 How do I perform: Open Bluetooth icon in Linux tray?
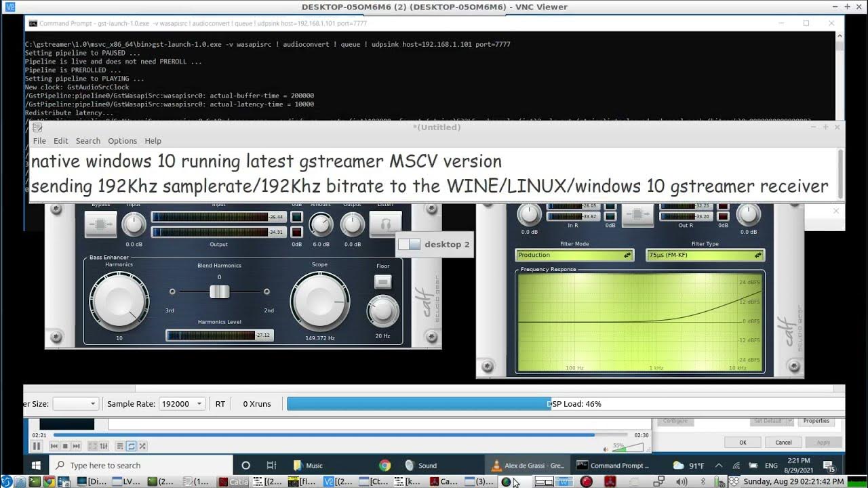pos(703,482)
